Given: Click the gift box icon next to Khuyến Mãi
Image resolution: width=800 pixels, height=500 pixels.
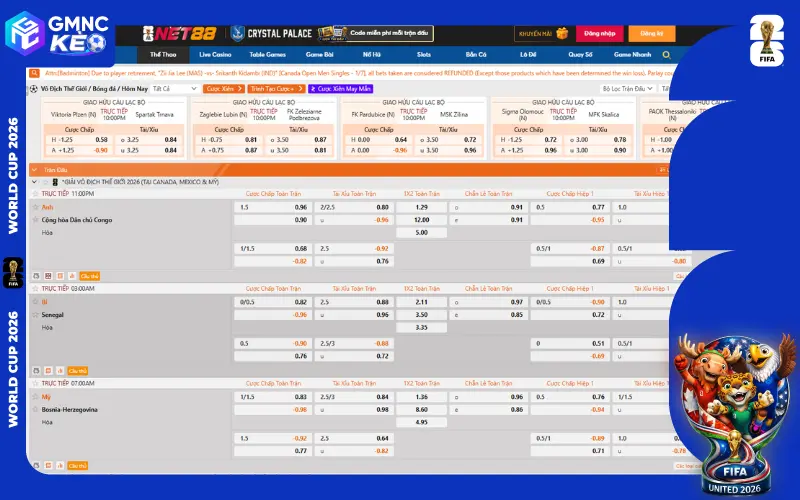Looking at the screenshot, I should pos(562,34).
